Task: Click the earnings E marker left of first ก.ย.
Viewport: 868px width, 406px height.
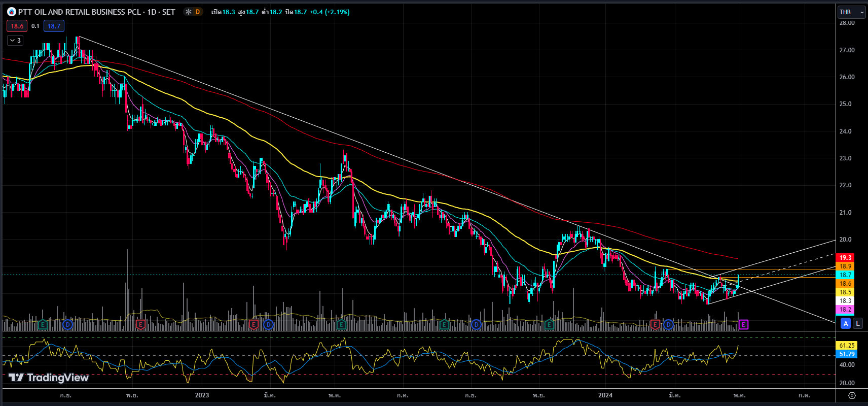Action: [x=43, y=324]
